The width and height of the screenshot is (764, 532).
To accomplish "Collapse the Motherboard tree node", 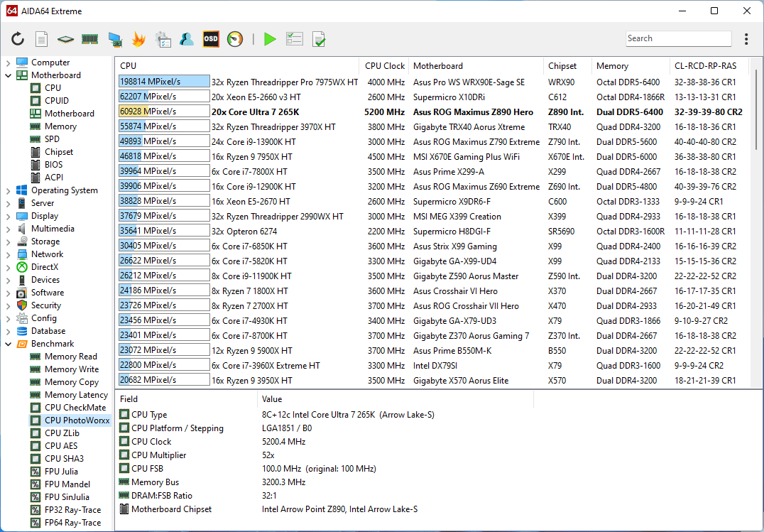I will (9, 75).
